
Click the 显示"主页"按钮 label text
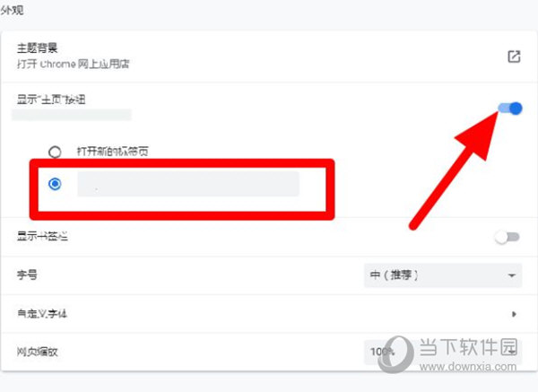click(51, 100)
